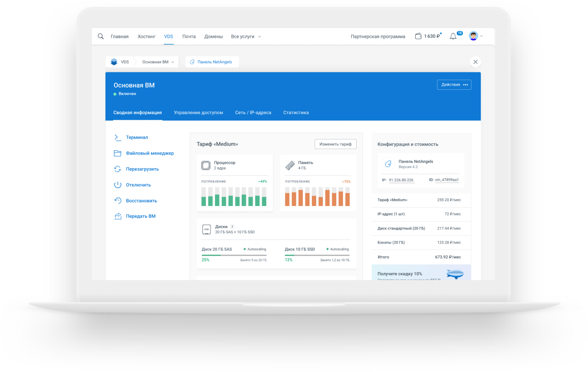Open the Файловый менеджер link
The image size is (588, 372).
coord(150,153)
